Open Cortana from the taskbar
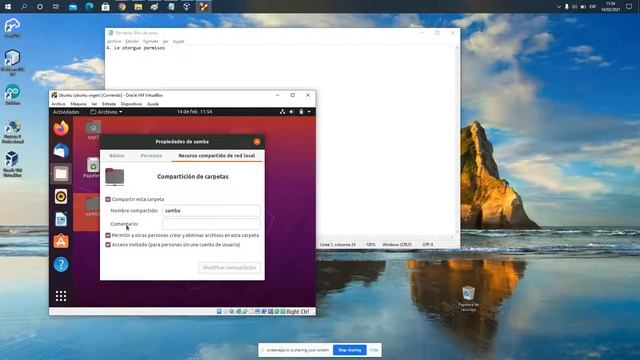Screen dimensions: 640x360 pyautogui.click(x=40, y=7)
